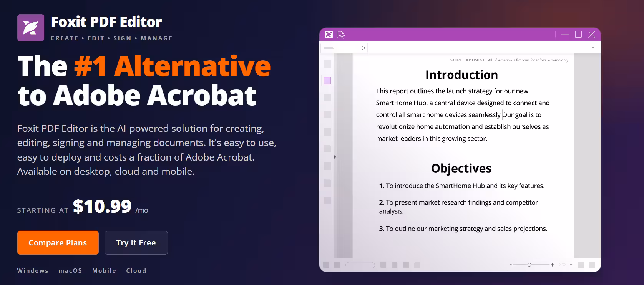Click the $10.99 price text
This screenshot has width=644, height=285.
pos(102,206)
